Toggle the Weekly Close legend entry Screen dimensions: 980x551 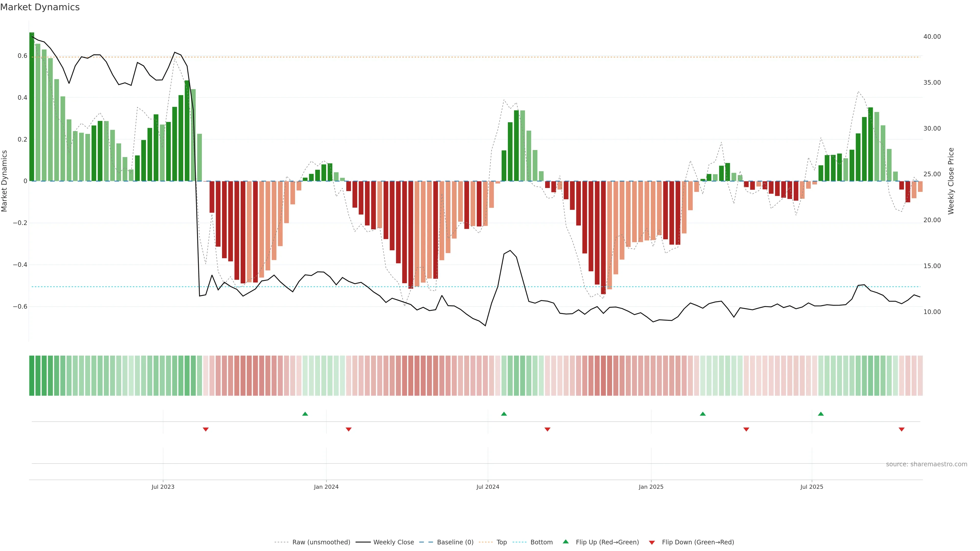point(393,542)
